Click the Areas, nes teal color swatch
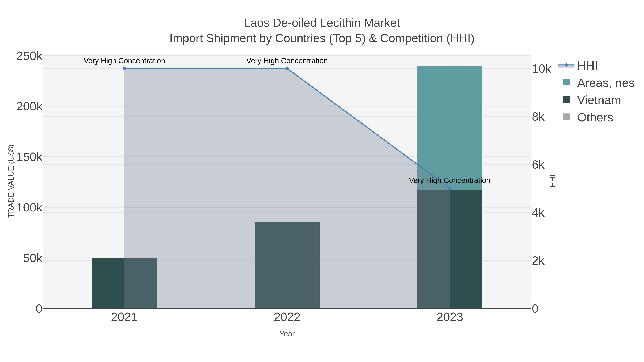644x362 pixels. pyautogui.click(x=566, y=82)
